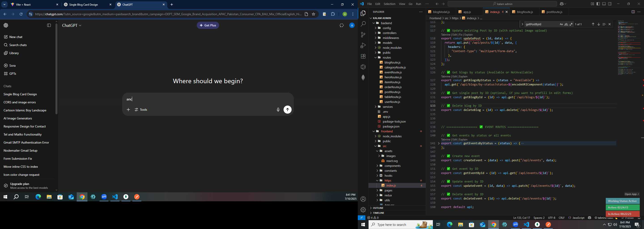Click the Chrome address bar URL
This screenshot has height=229, width=644.
point(168,14)
